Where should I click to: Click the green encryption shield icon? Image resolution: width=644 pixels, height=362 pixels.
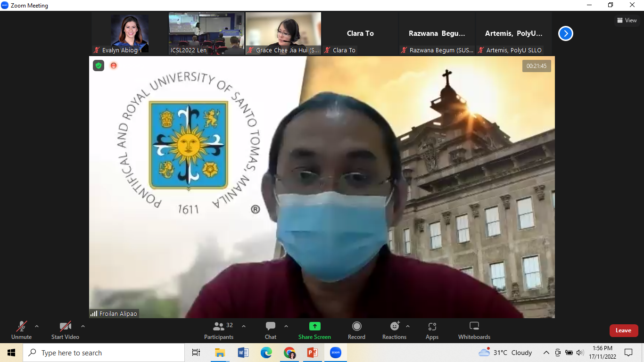tap(99, 66)
